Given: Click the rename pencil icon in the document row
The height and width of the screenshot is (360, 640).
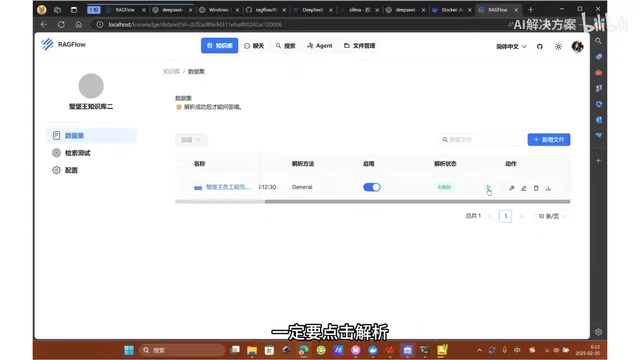Looking at the screenshot, I should [524, 188].
